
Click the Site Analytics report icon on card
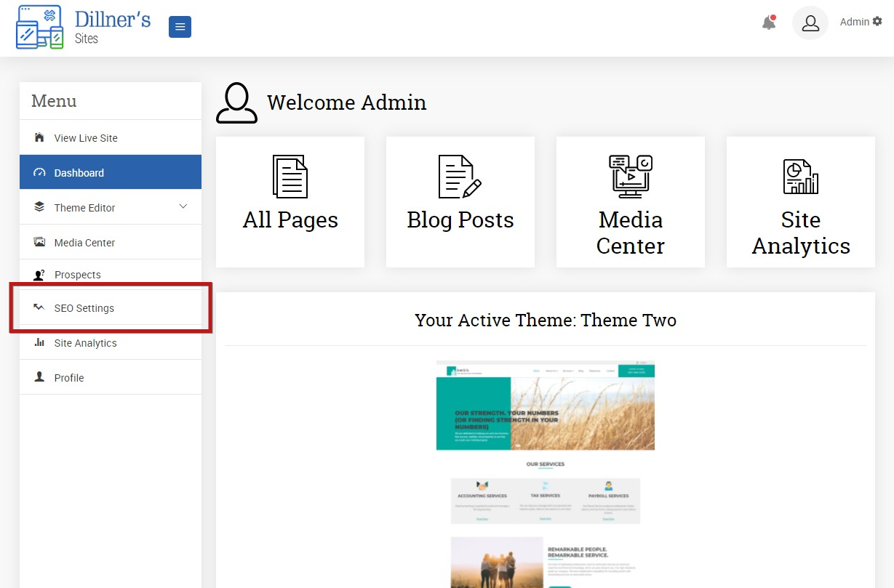point(801,177)
